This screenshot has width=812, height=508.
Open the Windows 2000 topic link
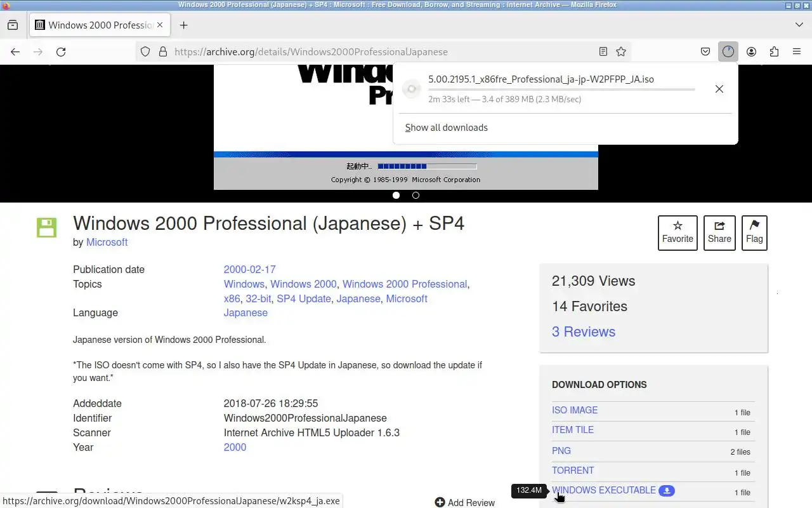(x=303, y=284)
